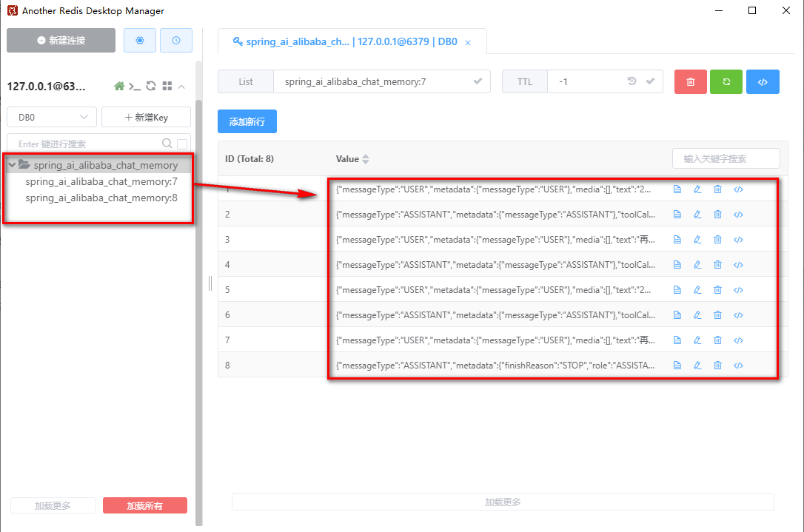Click the 输入关键字搜索 filter field
The height and width of the screenshot is (532, 804).
pos(726,159)
